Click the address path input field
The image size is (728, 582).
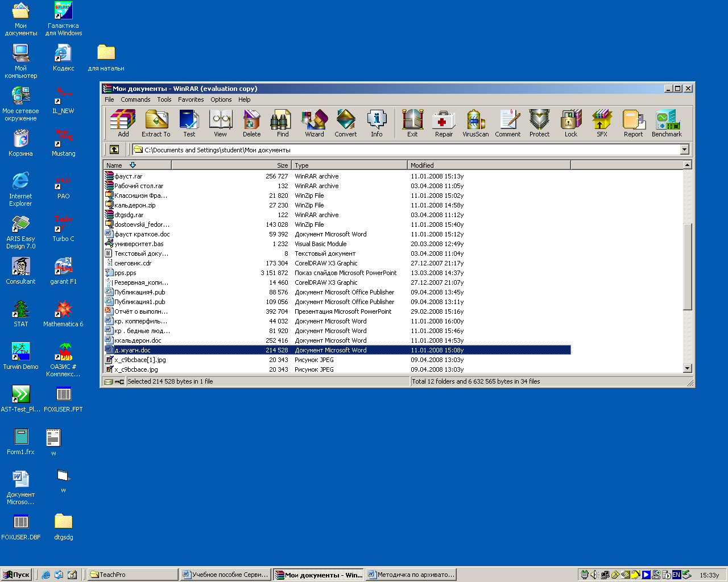pyautogui.click(x=406, y=149)
